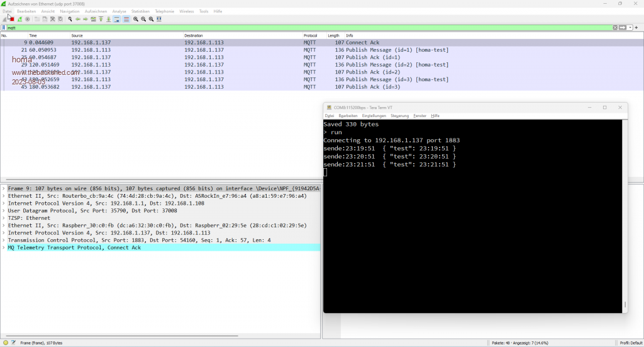This screenshot has height=347, width=644.
Task: Expand Transmission Control Protocol tree item
Action: (x=4, y=240)
